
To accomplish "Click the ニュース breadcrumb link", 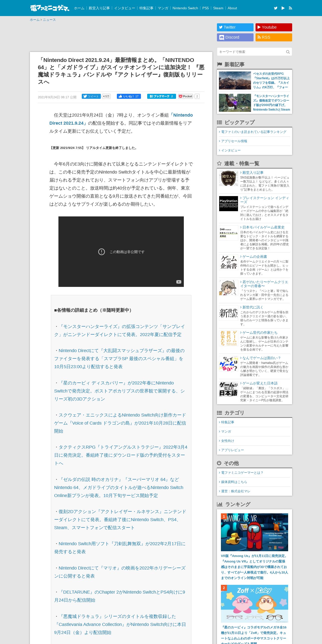I will click(49, 20).
